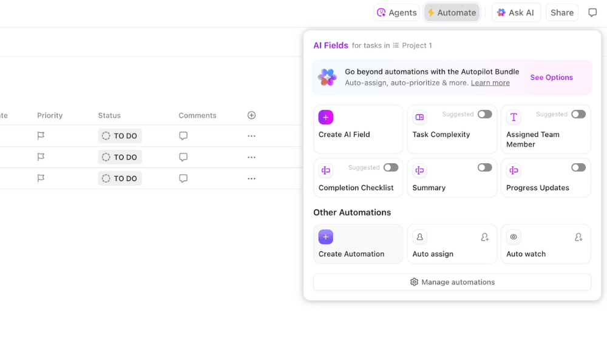Click the Share button
The height and width of the screenshot is (364, 607).
pos(562,13)
